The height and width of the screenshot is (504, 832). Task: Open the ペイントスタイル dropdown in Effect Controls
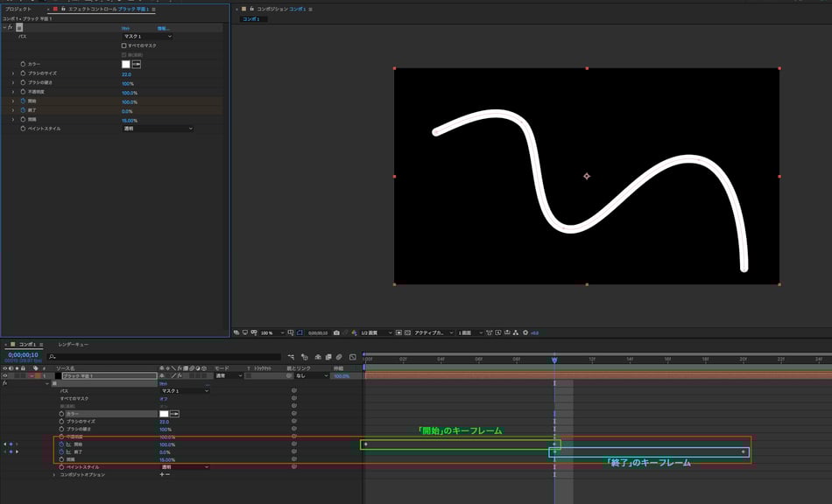click(158, 129)
